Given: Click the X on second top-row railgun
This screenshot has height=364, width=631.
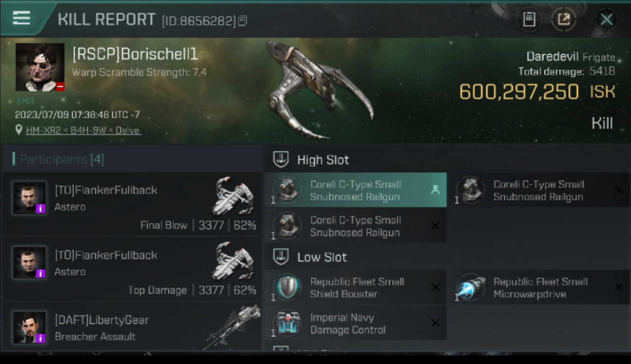Looking at the screenshot, I should click(x=618, y=190).
